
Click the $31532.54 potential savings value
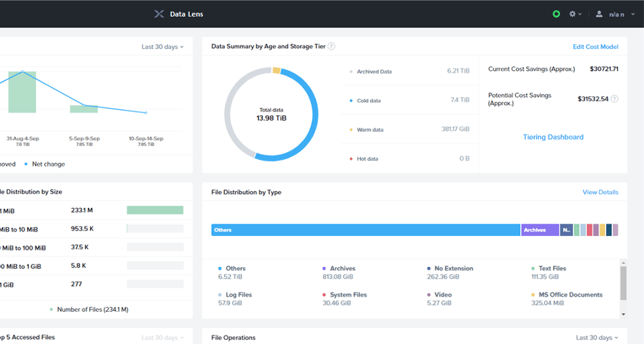point(592,99)
